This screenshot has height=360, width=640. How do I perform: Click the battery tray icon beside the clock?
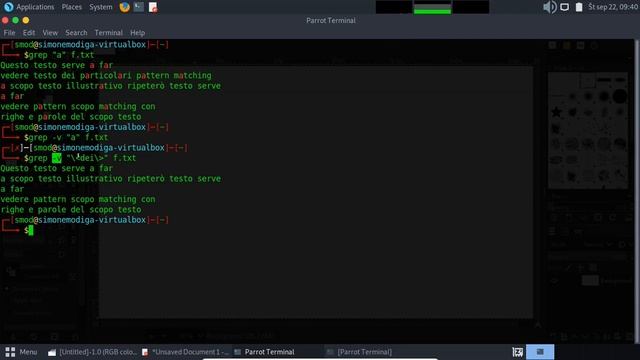tap(579, 7)
